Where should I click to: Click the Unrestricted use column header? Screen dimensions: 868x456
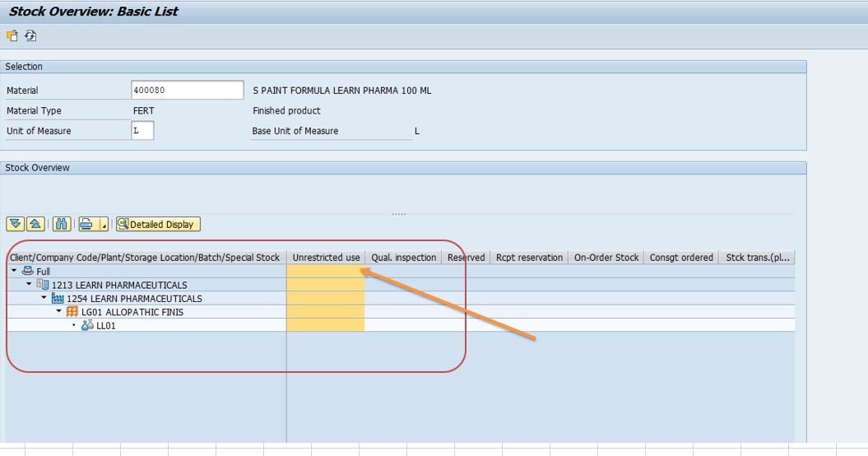[326, 257]
